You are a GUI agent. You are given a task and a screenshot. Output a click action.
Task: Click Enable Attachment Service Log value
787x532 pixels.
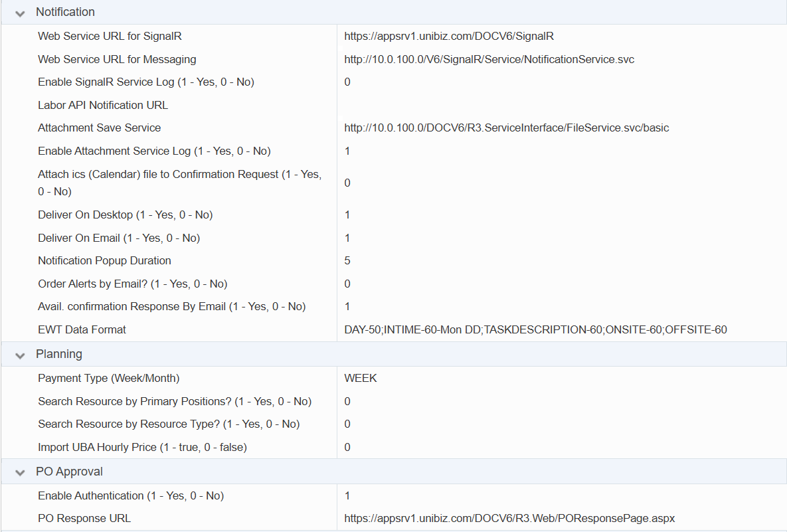pos(347,151)
